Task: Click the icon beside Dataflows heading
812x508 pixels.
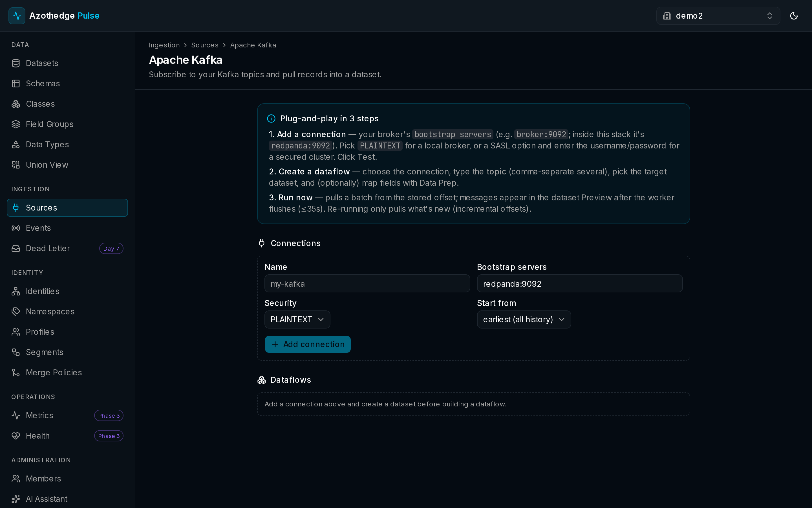Action: (x=262, y=380)
